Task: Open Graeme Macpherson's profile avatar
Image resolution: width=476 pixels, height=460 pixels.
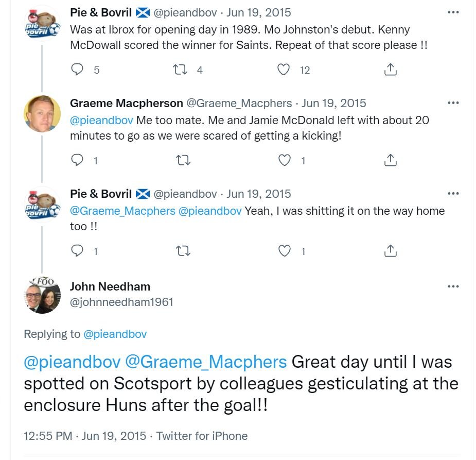Action: [x=42, y=114]
